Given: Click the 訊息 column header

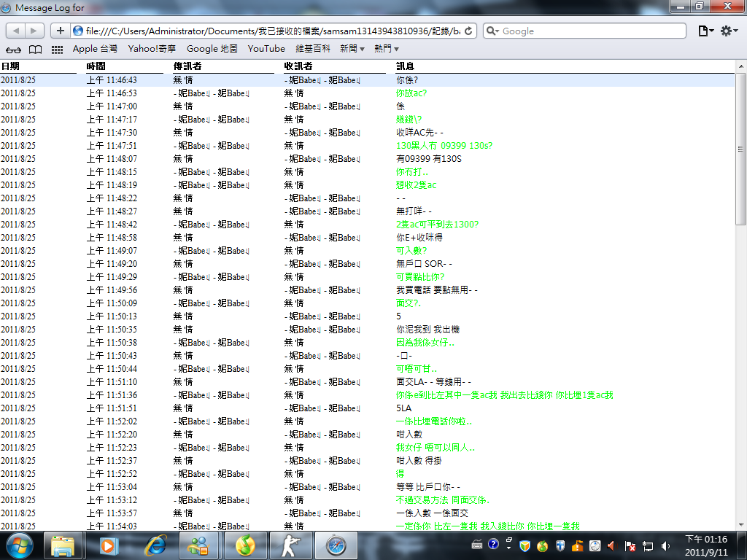Looking at the screenshot, I should pyautogui.click(x=405, y=66).
